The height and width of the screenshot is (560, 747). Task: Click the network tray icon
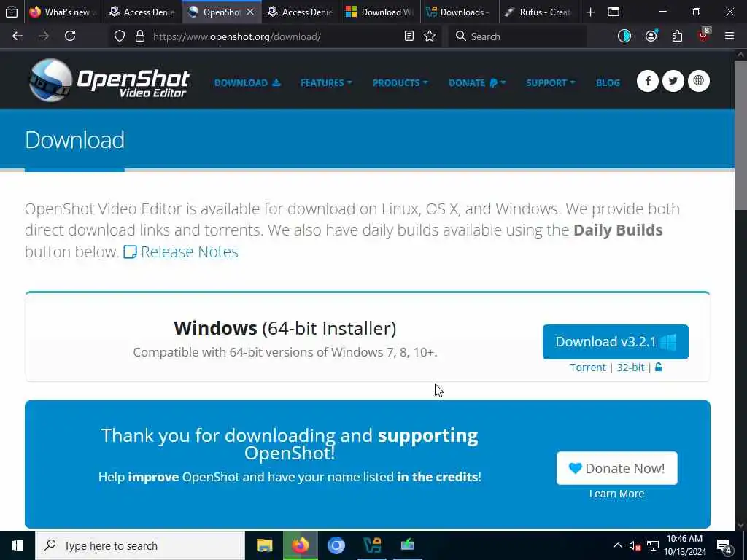(653, 546)
